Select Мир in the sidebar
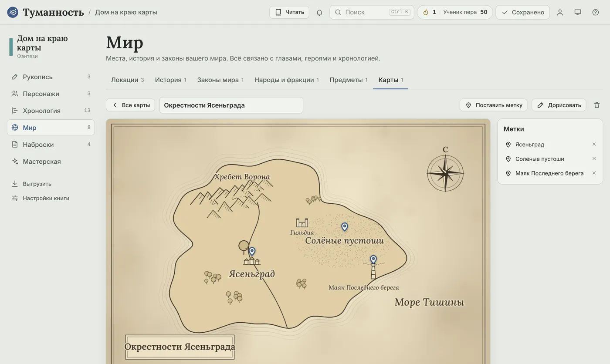 (51, 128)
